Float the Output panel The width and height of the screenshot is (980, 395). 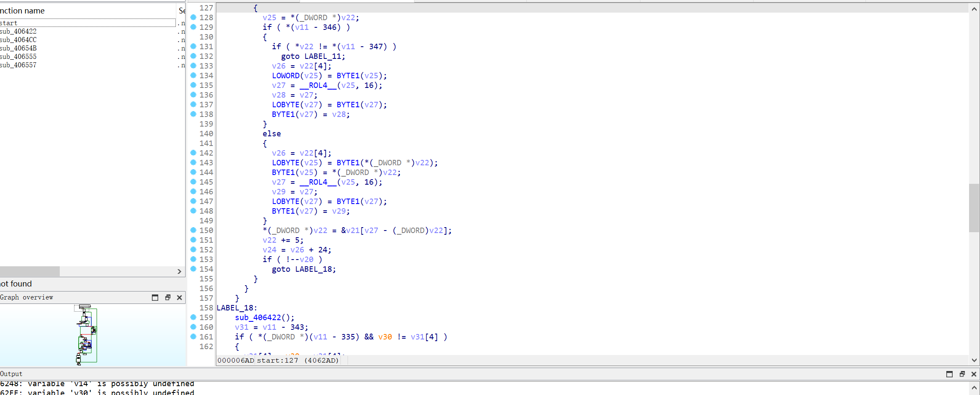coord(962,374)
